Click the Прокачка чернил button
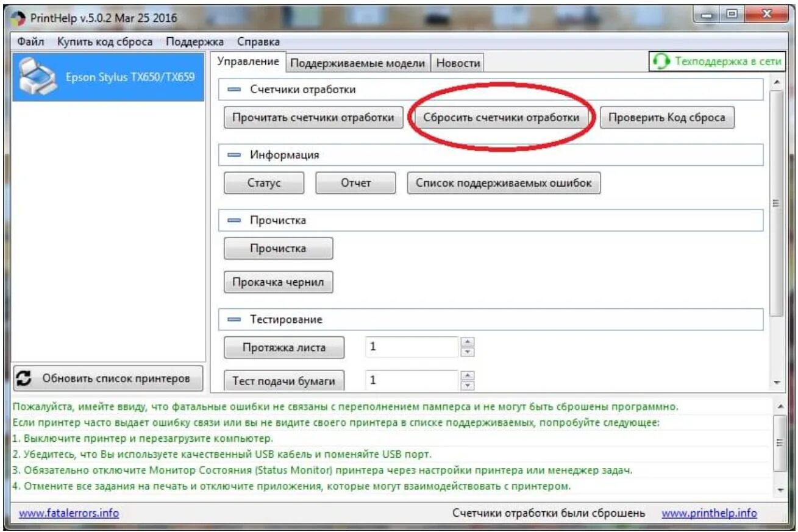 click(x=279, y=282)
